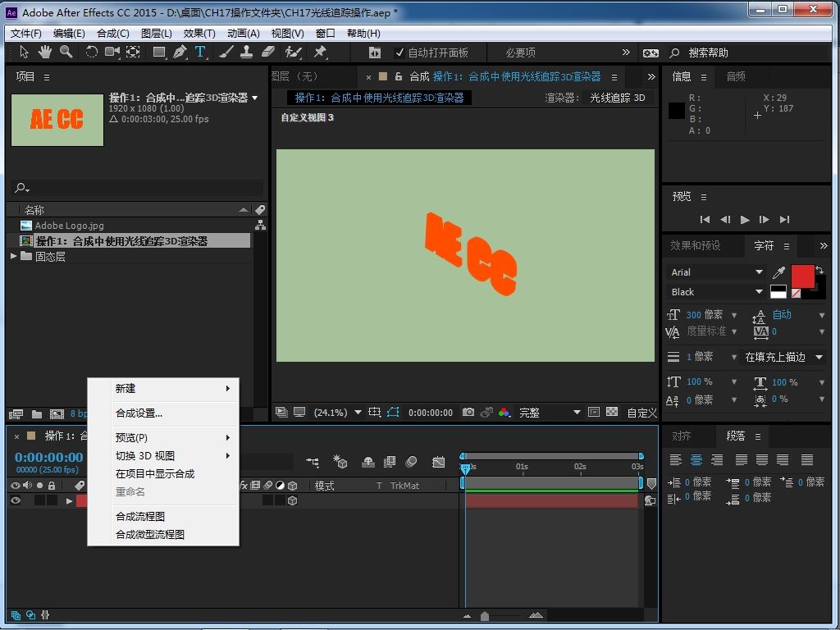Click the timeline zoom slider handle
The width and height of the screenshot is (840, 630).
click(484, 615)
